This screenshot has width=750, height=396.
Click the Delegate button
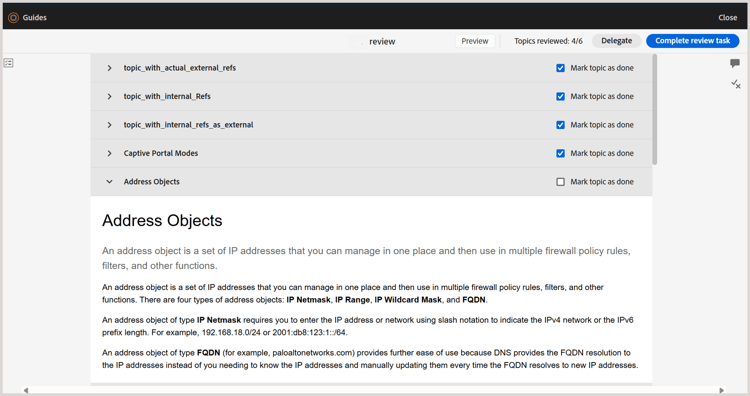click(617, 41)
